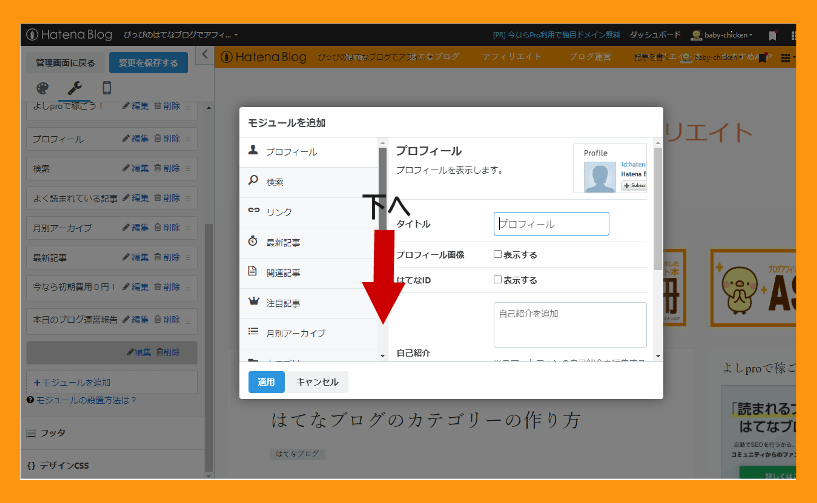Click the settings pane scrollbar thumb
Screen dimensions: 817x503
coord(658,208)
